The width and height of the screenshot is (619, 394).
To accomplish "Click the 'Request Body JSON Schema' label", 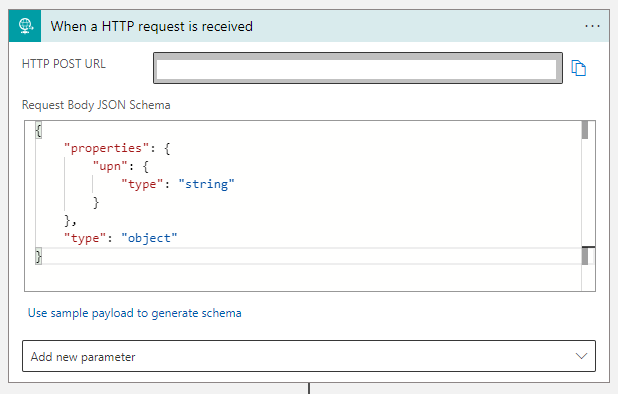I will [96, 105].
